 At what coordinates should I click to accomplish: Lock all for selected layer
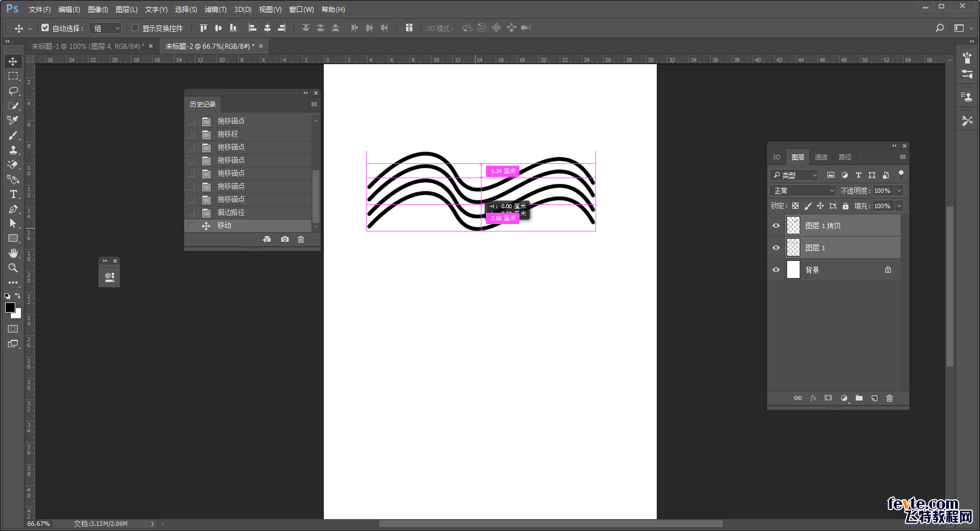(x=846, y=206)
